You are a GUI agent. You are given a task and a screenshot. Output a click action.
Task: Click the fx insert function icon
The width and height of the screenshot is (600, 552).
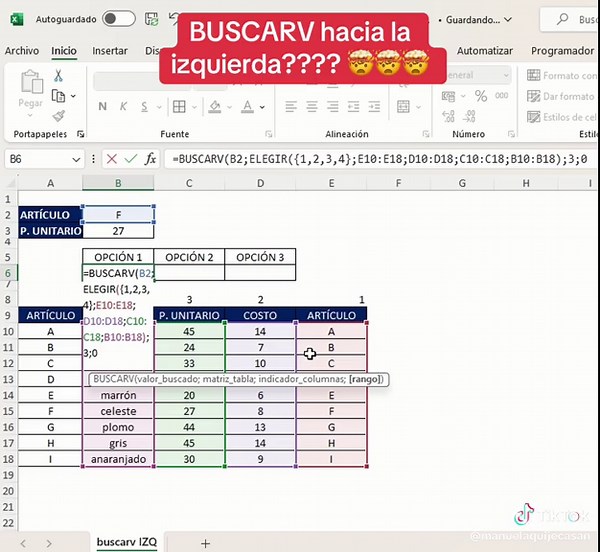(150, 159)
